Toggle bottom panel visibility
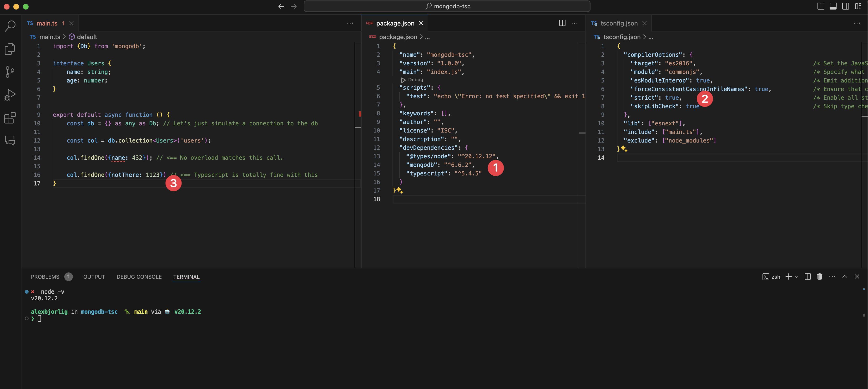The width and height of the screenshot is (868, 389). 833,6
